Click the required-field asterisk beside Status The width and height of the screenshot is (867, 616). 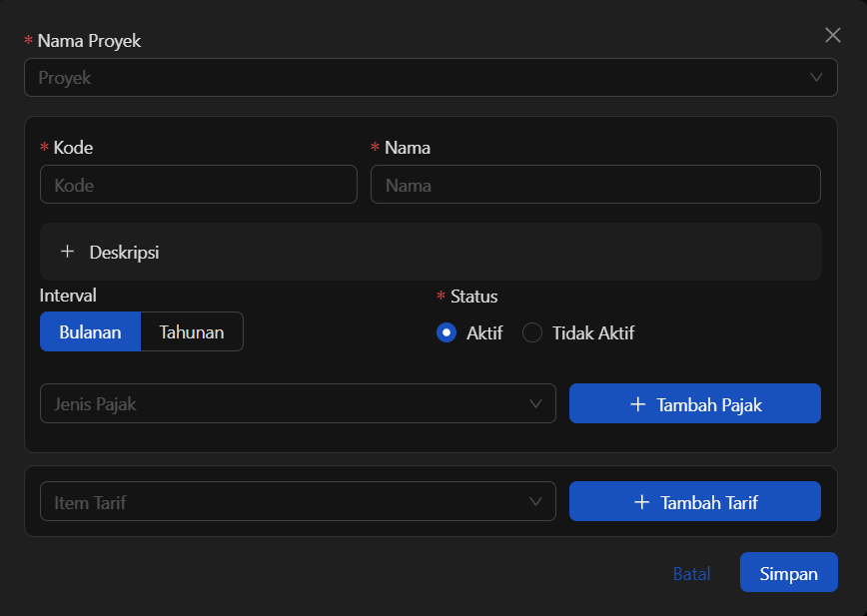tap(439, 297)
